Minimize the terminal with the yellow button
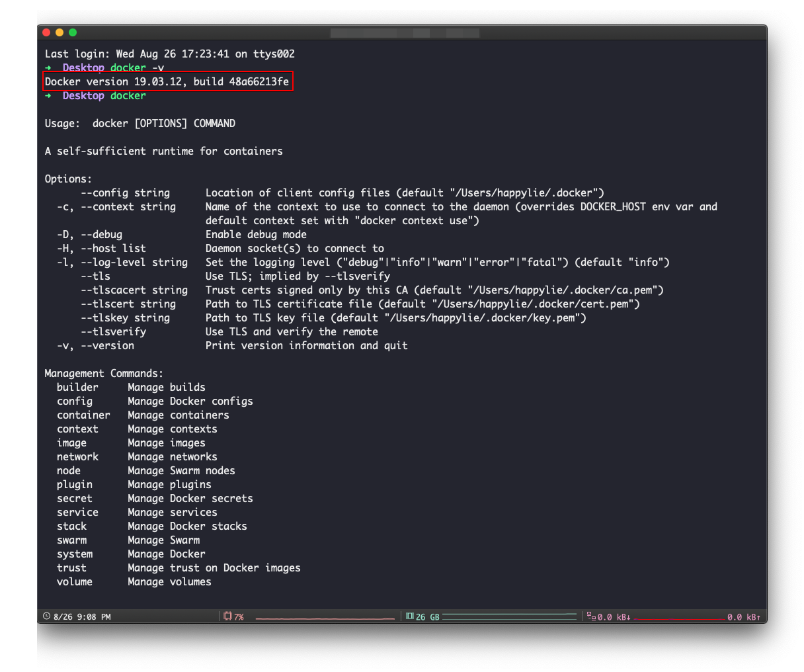 [60, 32]
